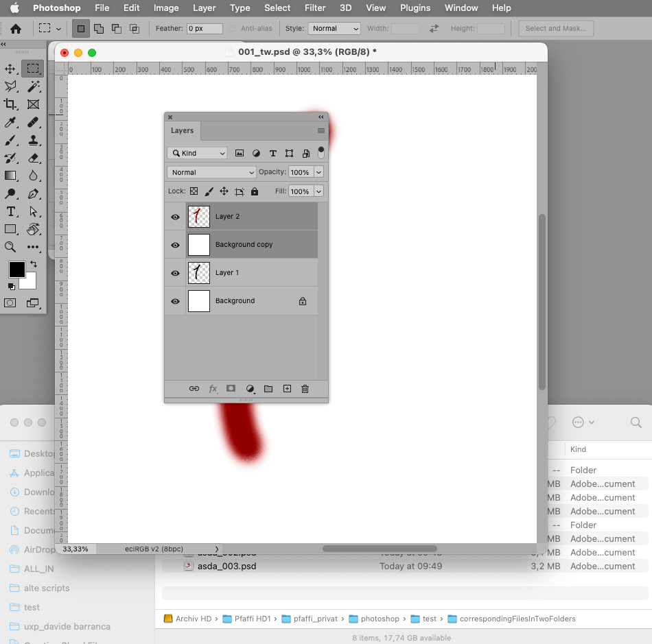Click the Feather input field
This screenshot has width=652, height=644.
(205, 29)
